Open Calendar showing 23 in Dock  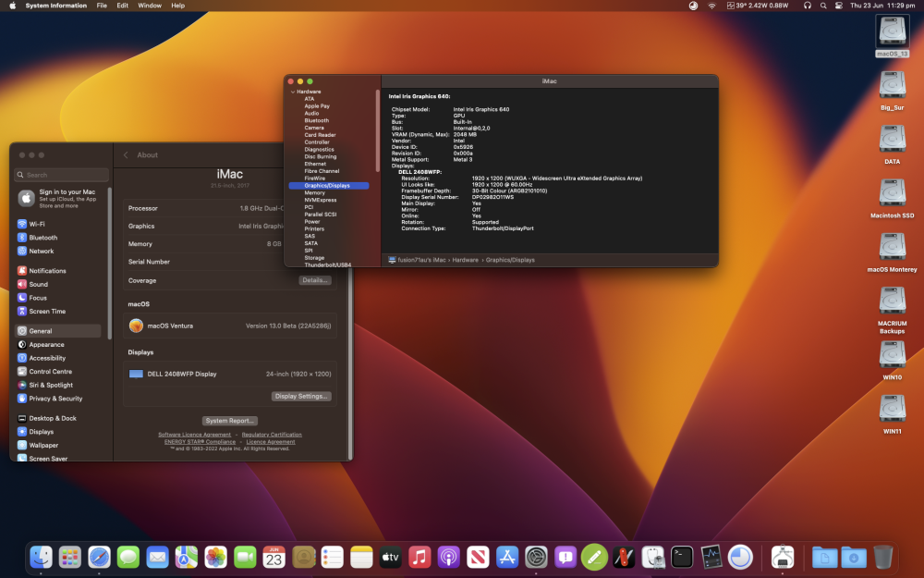point(274,557)
